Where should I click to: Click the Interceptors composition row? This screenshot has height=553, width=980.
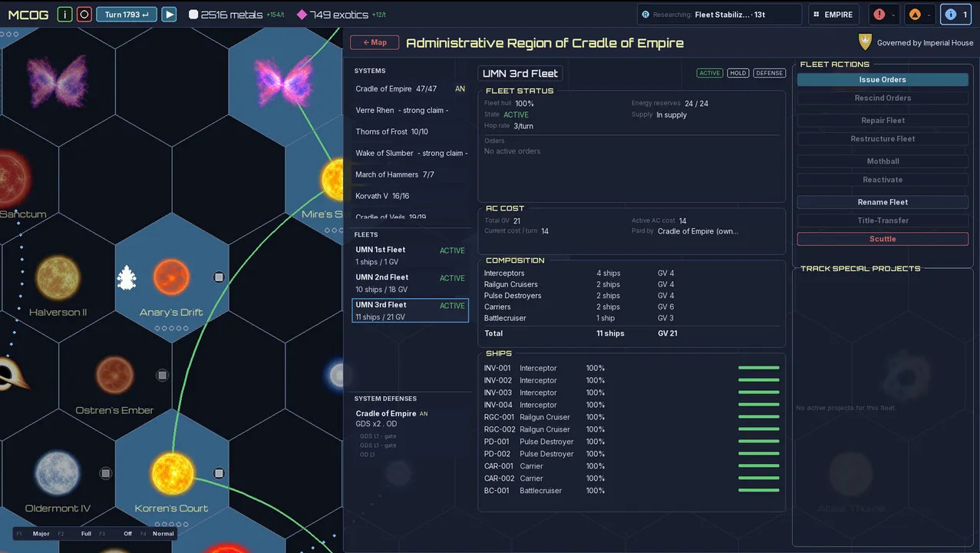coord(632,273)
